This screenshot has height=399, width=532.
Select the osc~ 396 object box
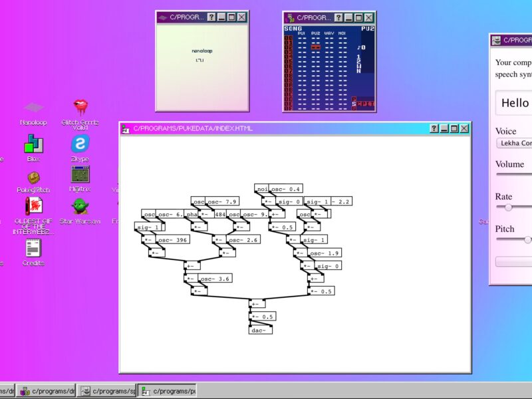(x=172, y=240)
